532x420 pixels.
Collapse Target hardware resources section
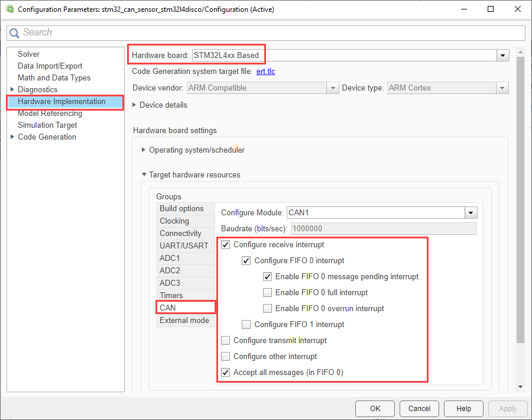[144, 175]
